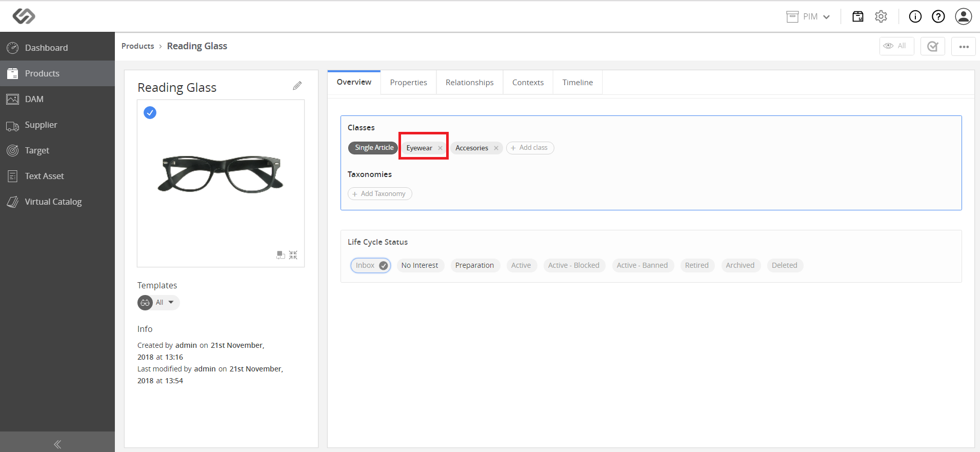This screenshot has height=452, width=980.
Task: Click the Products breadcrumb link
Action: click(x=137, y=46)
